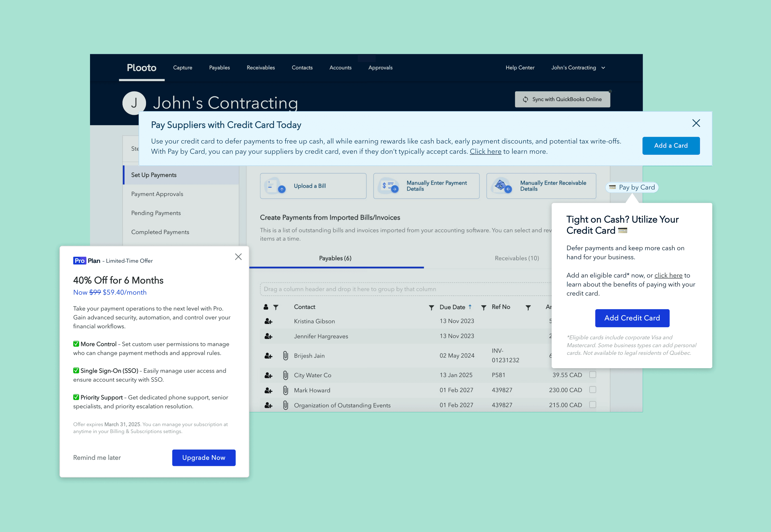The height and width of the screenshot is (532, 771).
Task: Click add-contact icon for Organization of Outstanding Events
Action: (268, 405)
